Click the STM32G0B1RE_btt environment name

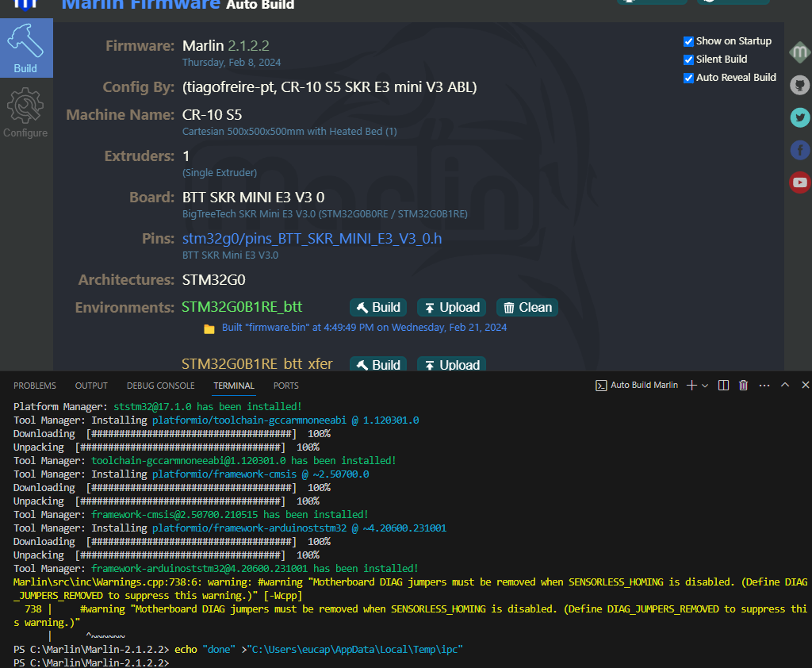tap(242, 307)
